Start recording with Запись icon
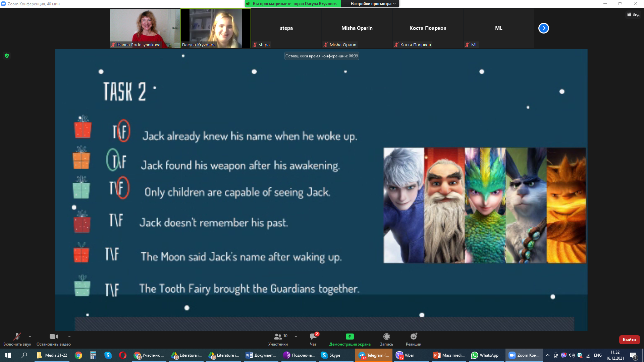Viewport: 644px width, 362px height. [x=386, y=337]
